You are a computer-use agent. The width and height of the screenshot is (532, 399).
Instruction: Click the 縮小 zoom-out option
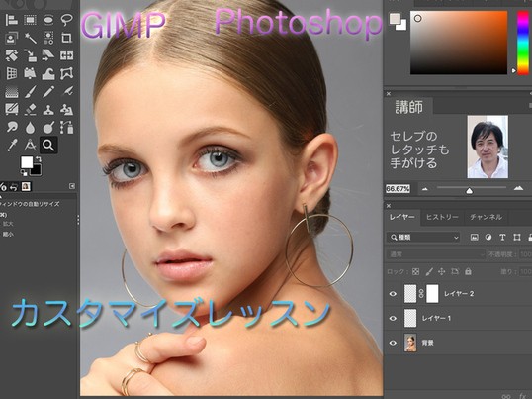8,234
